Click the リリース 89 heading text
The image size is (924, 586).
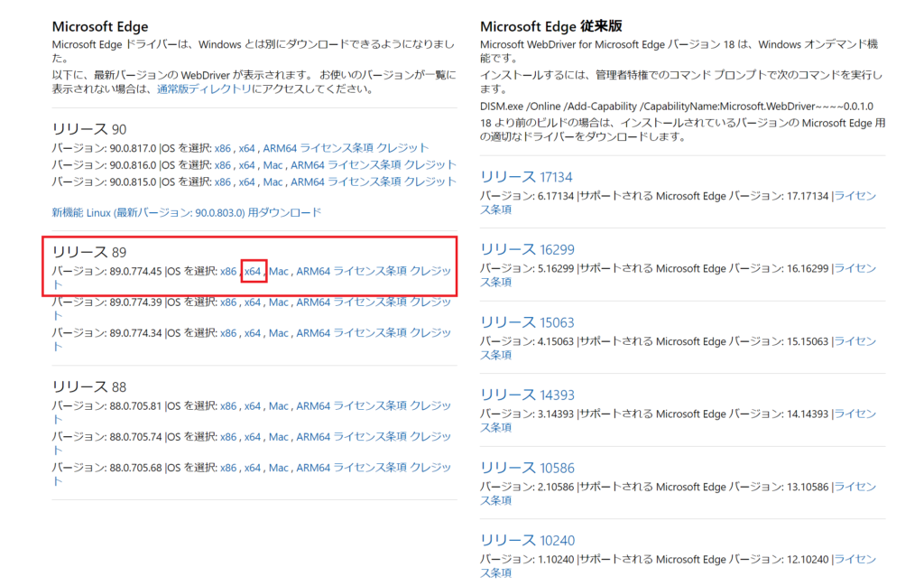point(89,252)
